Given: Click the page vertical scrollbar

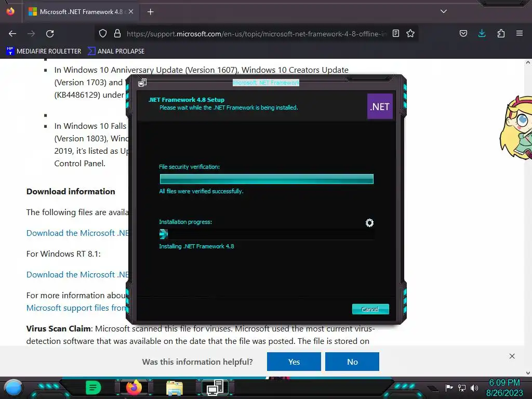Looking at the screenshot, I should click(528, 217).
